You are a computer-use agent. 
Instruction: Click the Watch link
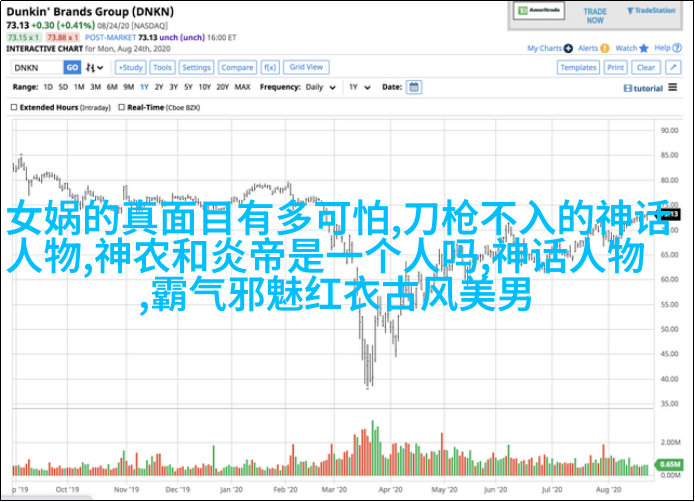tap(626, 48)
